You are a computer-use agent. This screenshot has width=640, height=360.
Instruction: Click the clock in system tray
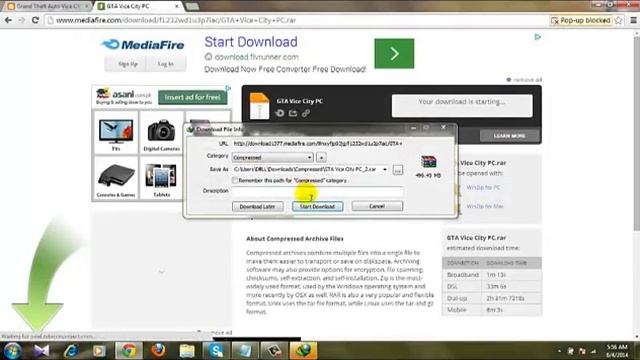(x=617, y=351)
